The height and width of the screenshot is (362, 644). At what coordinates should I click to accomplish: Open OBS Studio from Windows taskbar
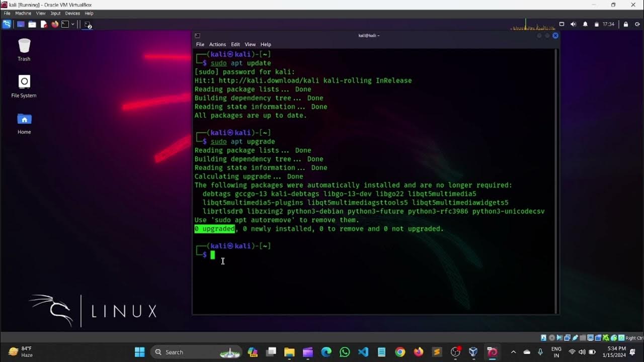point(455,352)
